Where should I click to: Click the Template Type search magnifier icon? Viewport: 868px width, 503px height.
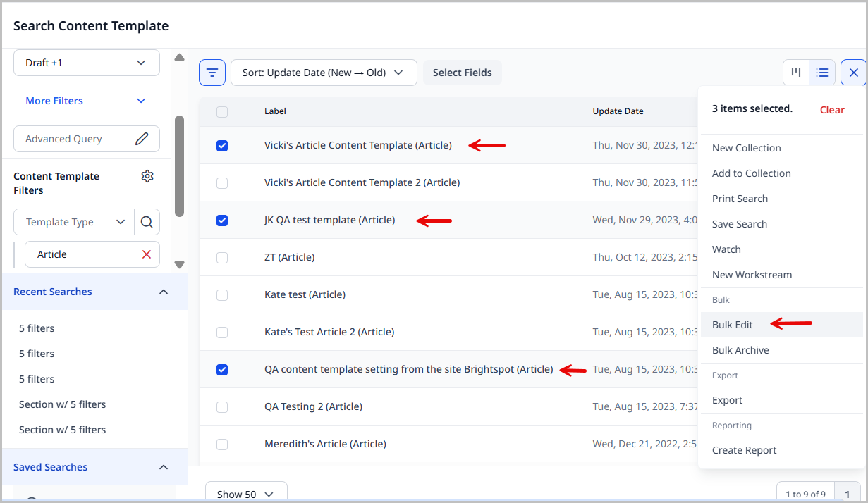pyautogui.click(x=147, y=221)
